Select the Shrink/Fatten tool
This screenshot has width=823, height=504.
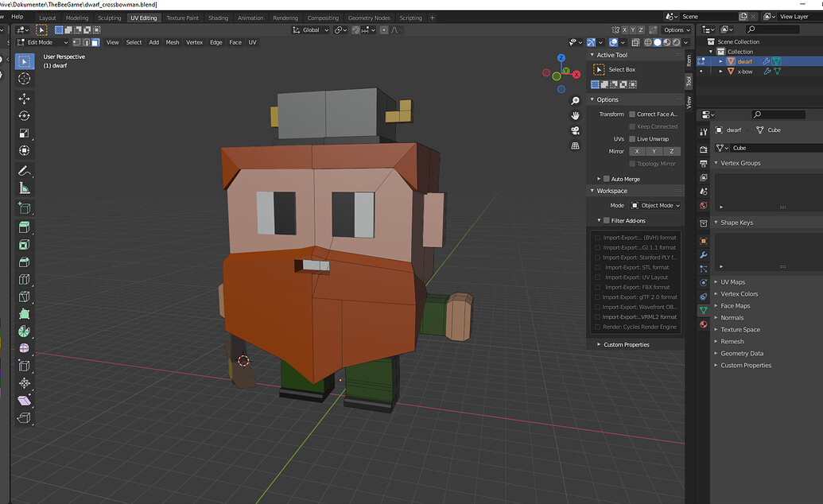pyautogui.click(x=24, y=382)
